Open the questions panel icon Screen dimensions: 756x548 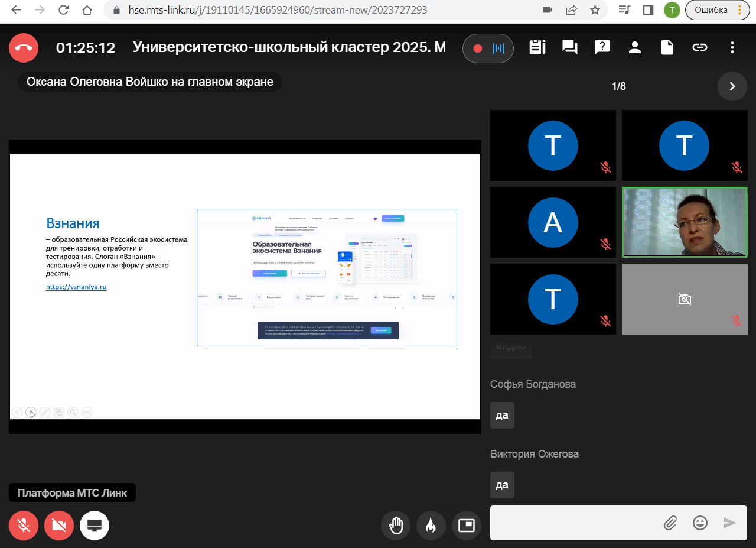[602, 48]
